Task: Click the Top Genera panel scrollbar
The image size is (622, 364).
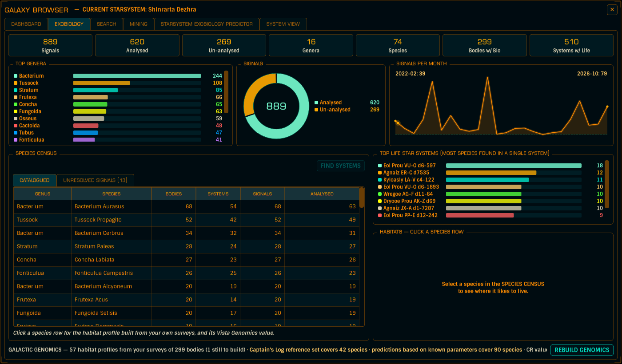Action: [x=226, y=91]
